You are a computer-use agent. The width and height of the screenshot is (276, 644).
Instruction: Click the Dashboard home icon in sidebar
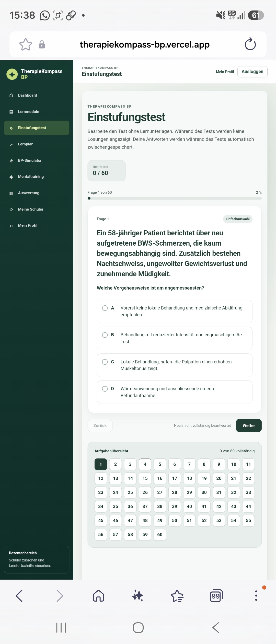tap(11, 95)
